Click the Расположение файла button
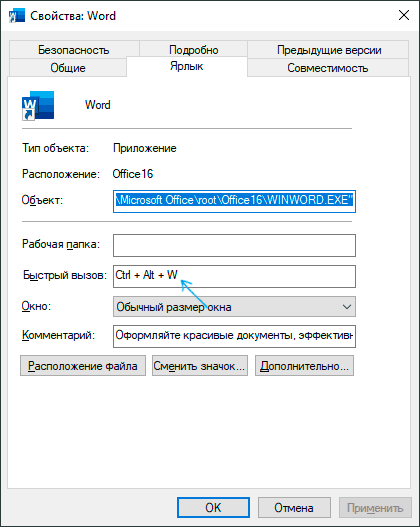420x527 pixels. tap(83, 366)
